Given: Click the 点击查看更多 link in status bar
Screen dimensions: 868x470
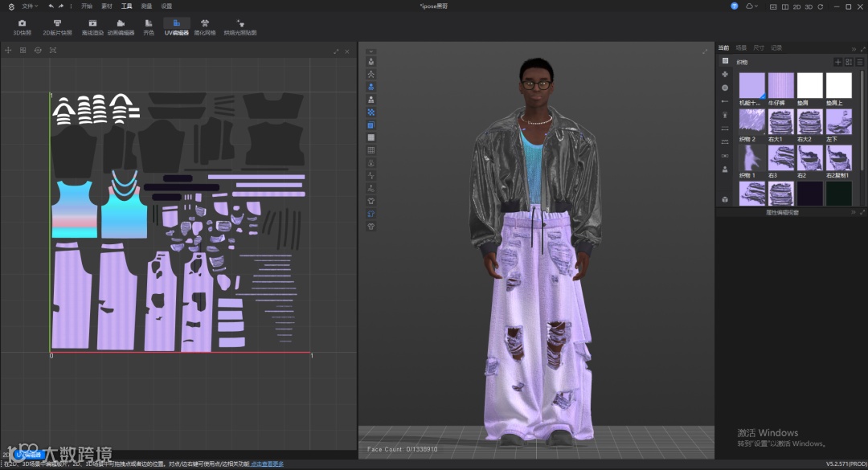Looking at the screenshot, I should [267, 464].
